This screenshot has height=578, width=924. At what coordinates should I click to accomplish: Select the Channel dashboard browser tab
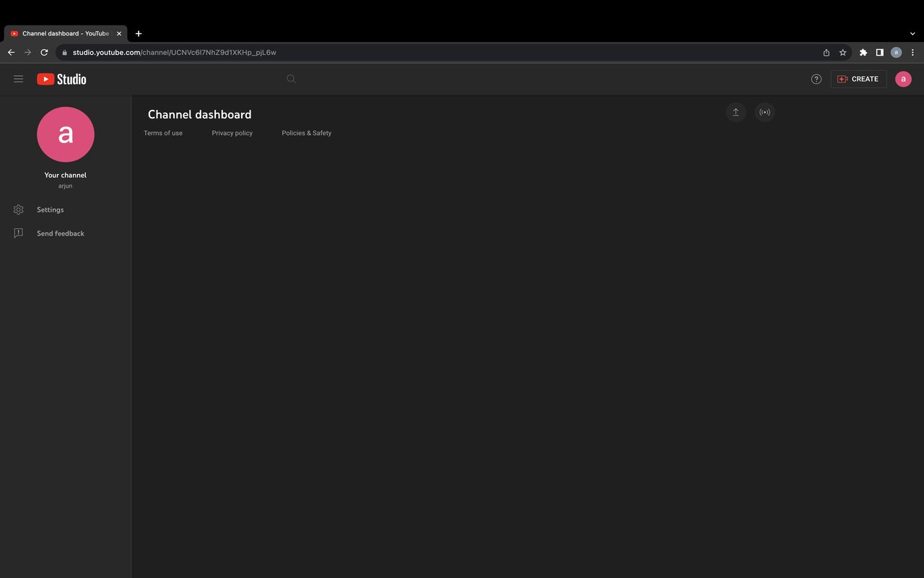(x=61, y=33)
